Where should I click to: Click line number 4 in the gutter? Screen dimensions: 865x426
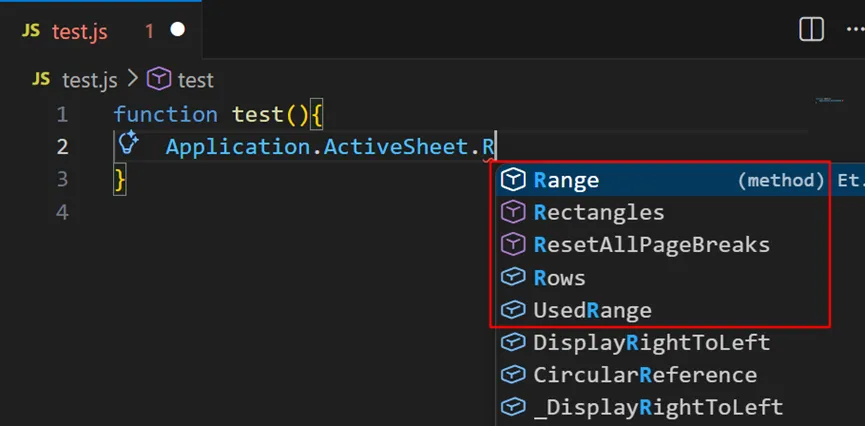pos(62,212)
